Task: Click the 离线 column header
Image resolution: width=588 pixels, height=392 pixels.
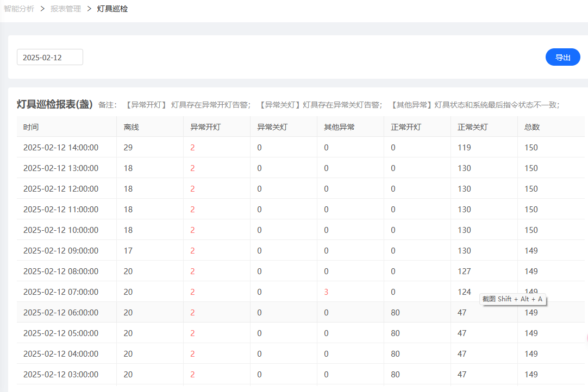Action: tap(132, 127)
